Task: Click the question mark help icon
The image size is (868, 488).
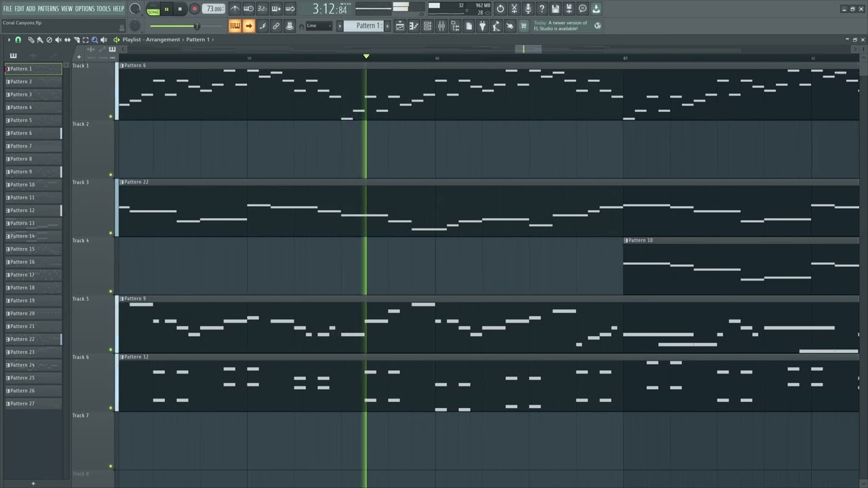Action: [x=541, y=9]
